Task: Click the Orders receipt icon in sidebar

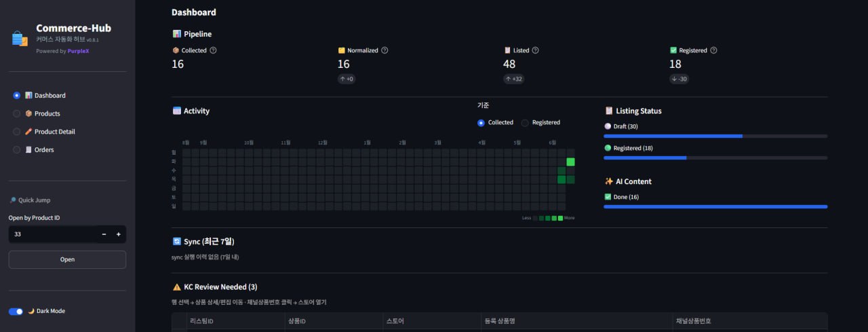Action: coord(28,150)
